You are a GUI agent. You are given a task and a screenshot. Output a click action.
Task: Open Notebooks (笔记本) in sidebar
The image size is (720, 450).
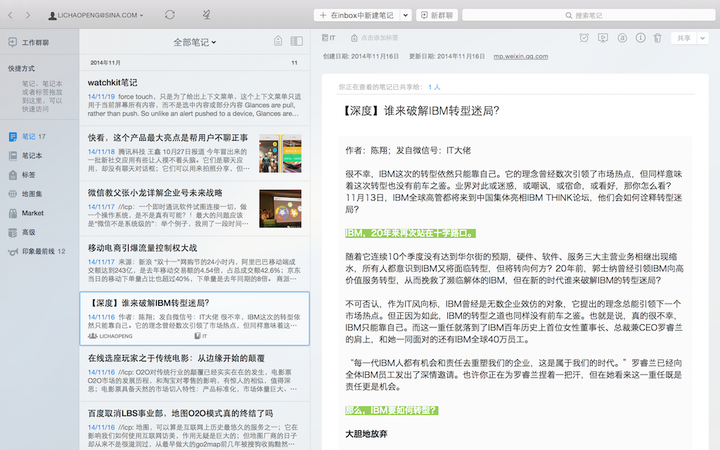point(26,156)
